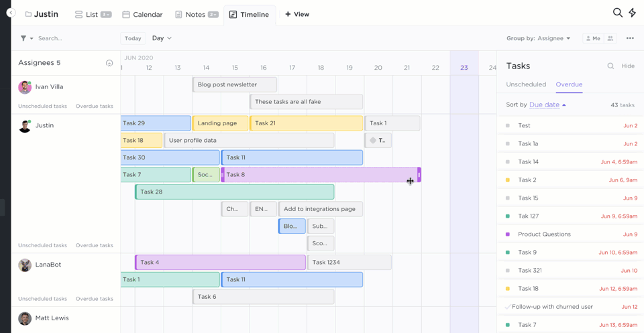Expand the Group by Assignee dropdown
The image size is (644, 333).
click(x=539, y=38)
